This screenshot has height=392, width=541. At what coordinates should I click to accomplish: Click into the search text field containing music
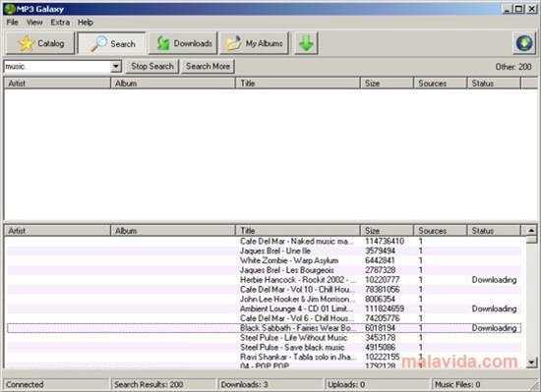point(57,66)
